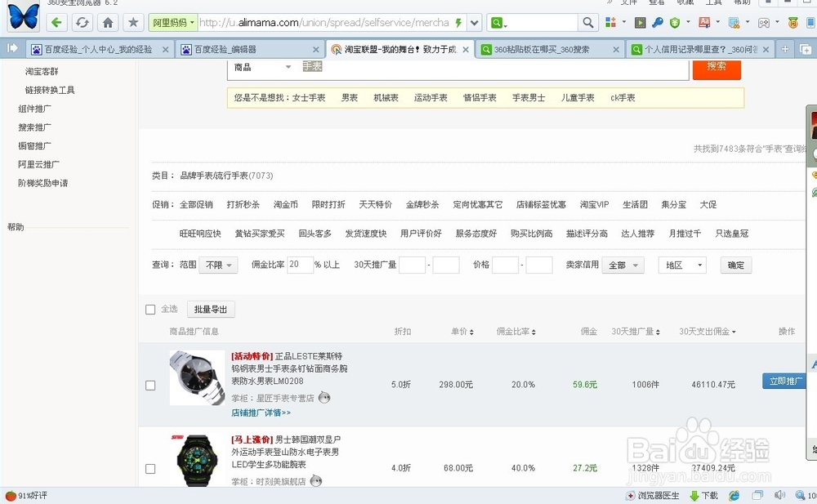
Task: Open the 范围 不限 dropdown
Action: [x=219, y=265]
